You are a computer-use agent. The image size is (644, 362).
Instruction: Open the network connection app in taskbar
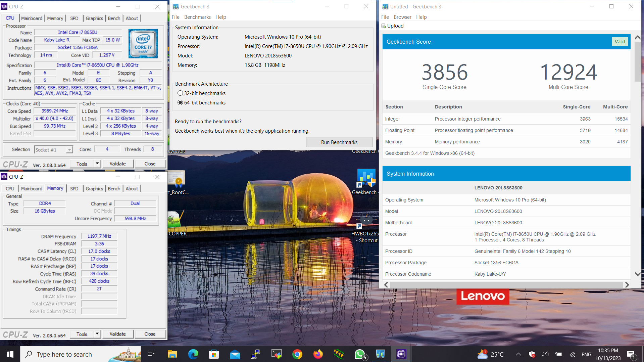255,354
